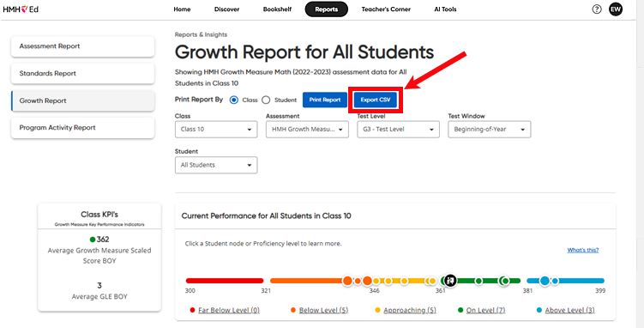Select the Class radio button

234,100
